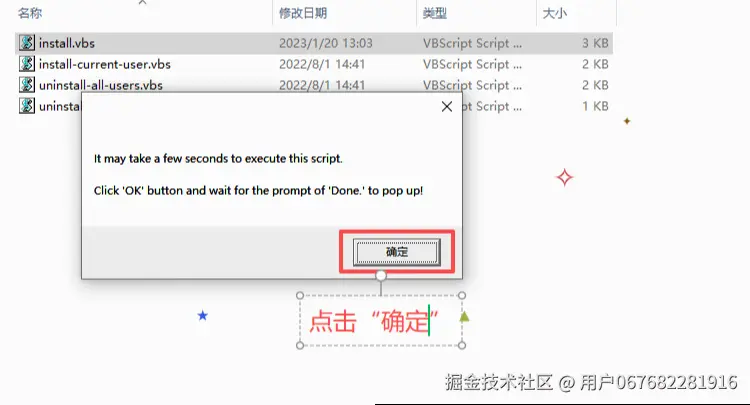Close the script message dialog
The width and height of the screenshot is (750, 405).
click(x=447, y=107)
